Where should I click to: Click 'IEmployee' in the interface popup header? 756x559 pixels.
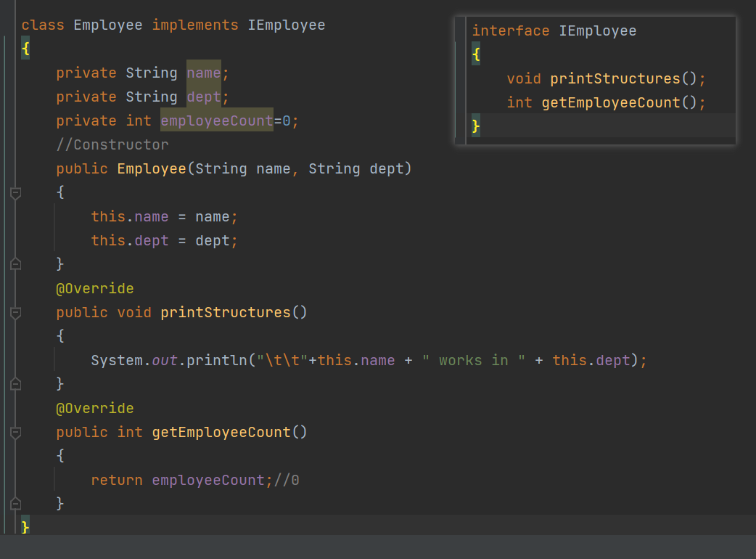(x=597, y=31)
